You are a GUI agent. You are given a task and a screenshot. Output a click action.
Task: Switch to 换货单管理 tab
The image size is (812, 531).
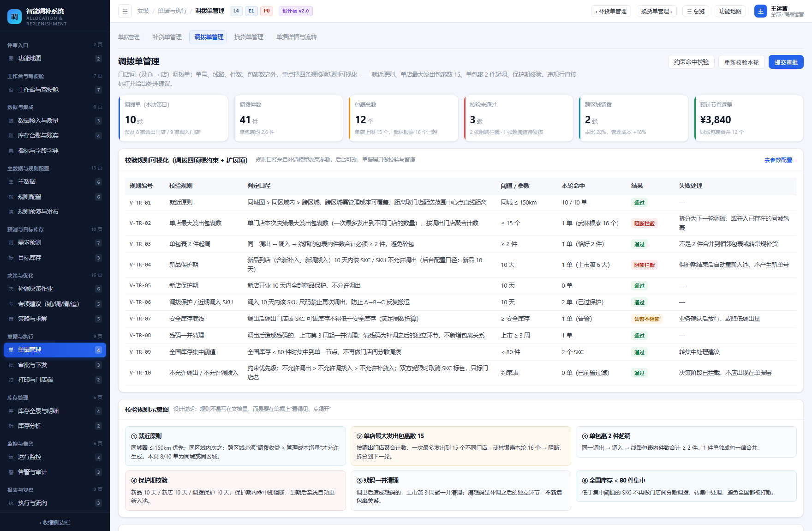[249, 37]
